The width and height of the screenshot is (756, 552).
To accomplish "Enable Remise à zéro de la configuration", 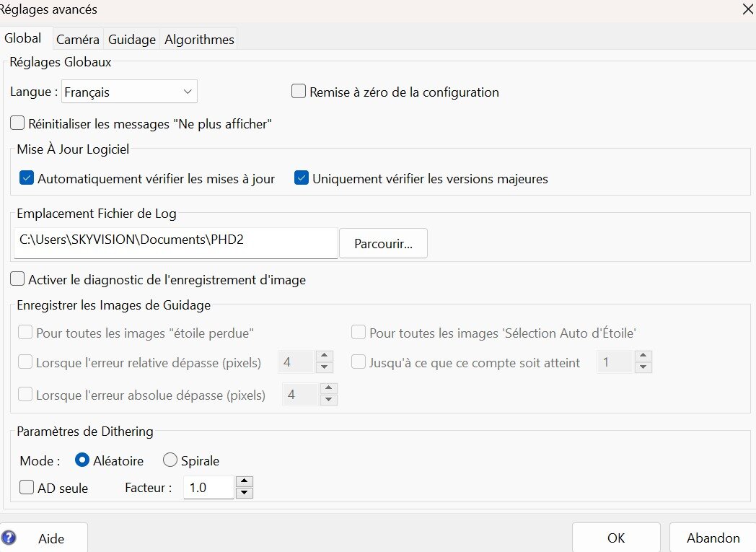I will (299, 92).
